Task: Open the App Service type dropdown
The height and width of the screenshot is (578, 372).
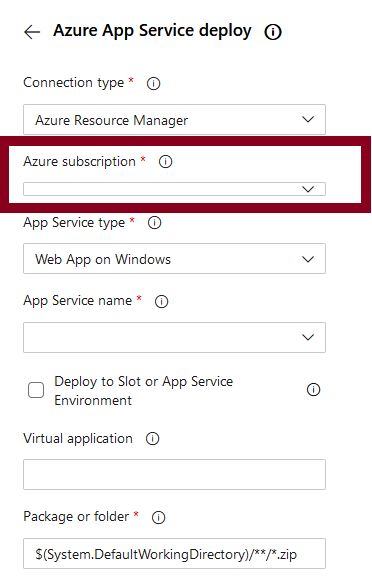Action: pyautogui.click(x=174, y=258)
